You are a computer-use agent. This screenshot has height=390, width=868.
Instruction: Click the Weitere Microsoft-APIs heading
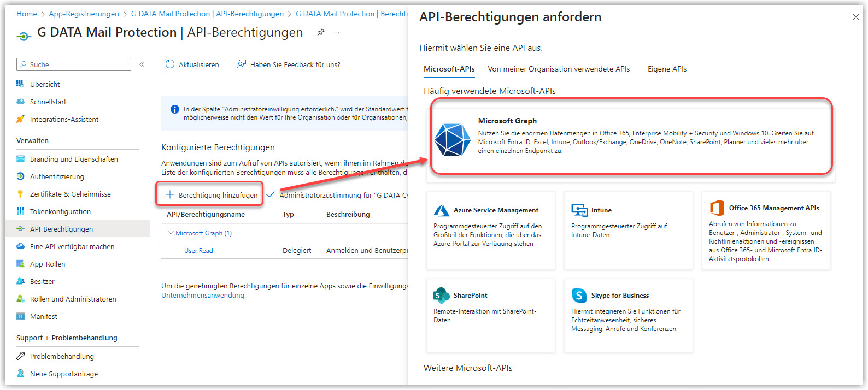pyautogui.click(x=468, y=368)
